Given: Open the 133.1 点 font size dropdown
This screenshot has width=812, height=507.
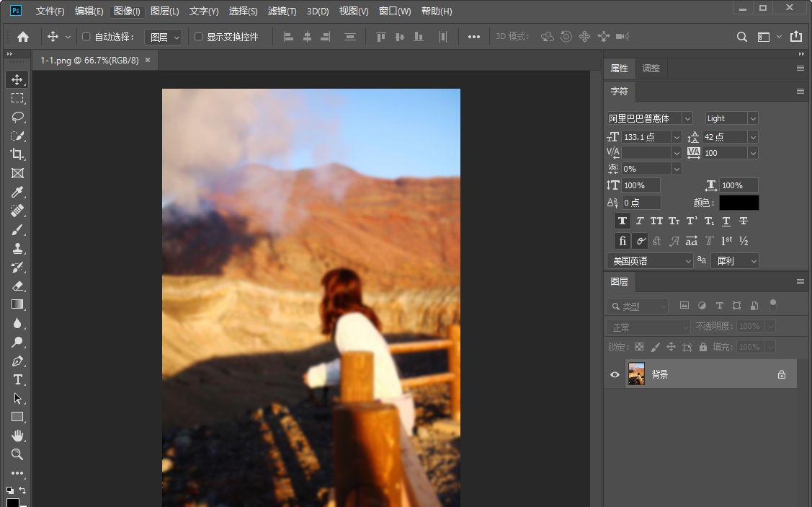Looking at the screenshot, I should 676,137.
